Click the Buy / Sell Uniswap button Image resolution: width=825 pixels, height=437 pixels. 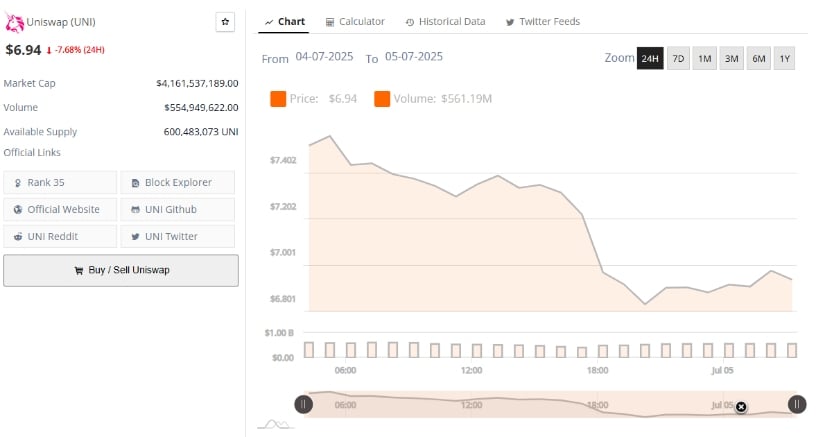pyautogui.click(x=121, y=270)
